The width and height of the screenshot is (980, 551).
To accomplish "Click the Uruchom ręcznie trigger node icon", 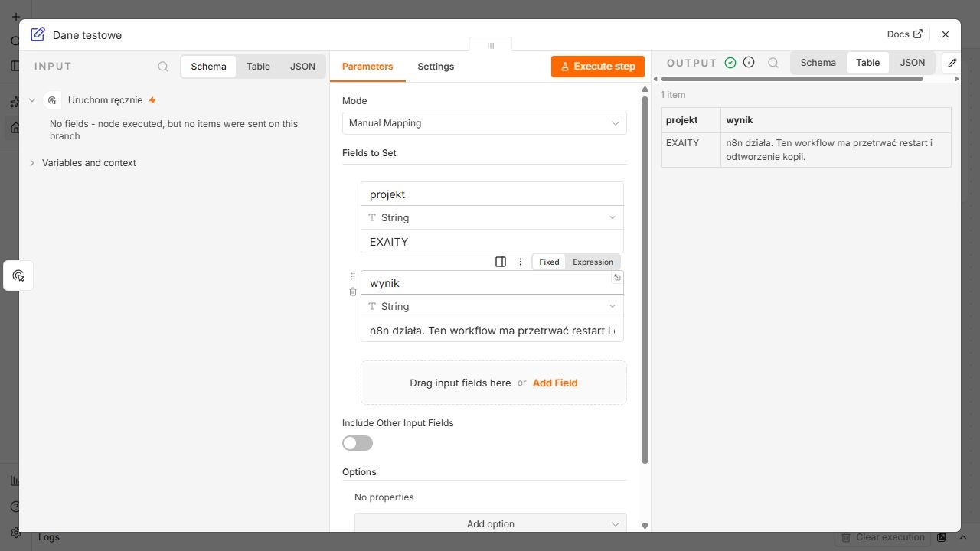I will pos(52,100).
